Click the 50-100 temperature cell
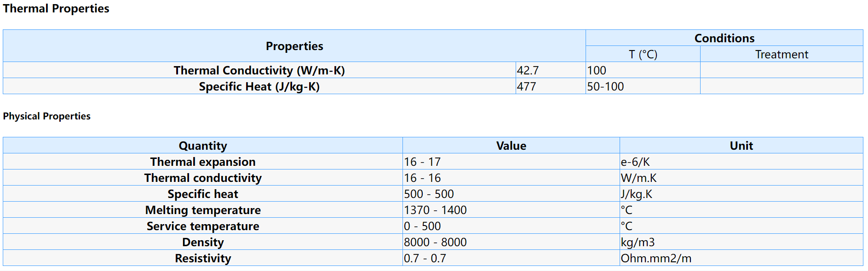The width and height of the screenshot is (868, 271). 605,86
